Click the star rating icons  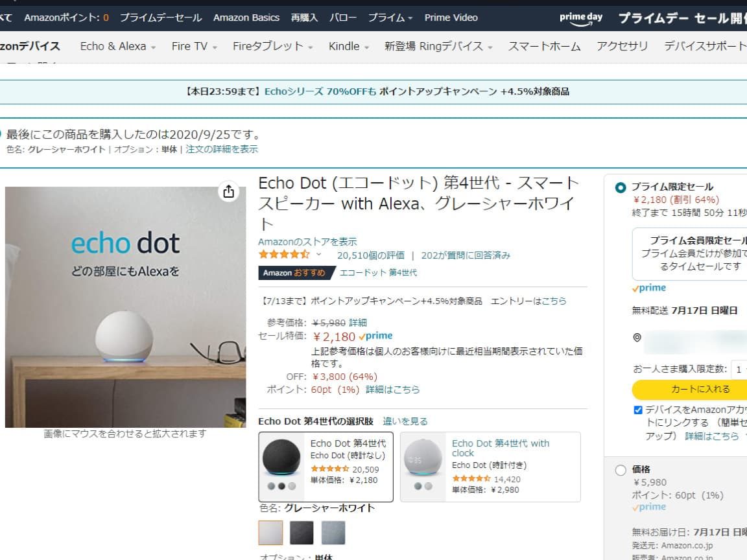[284, 255]
